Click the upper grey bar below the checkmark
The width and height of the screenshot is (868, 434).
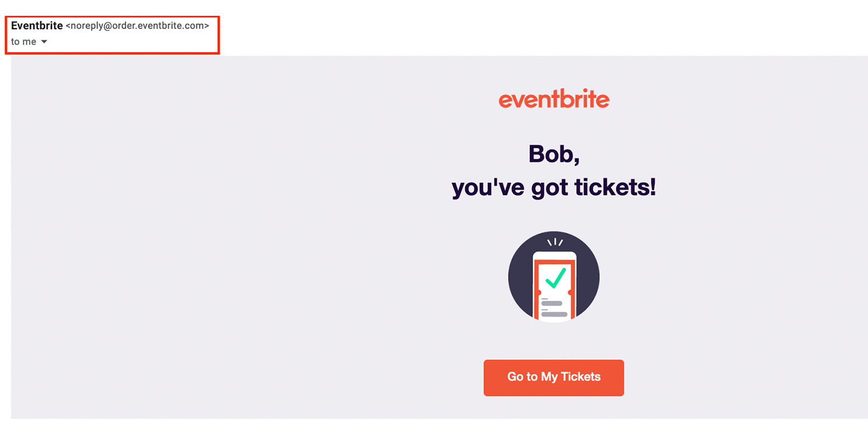click(x=552, y=303)
